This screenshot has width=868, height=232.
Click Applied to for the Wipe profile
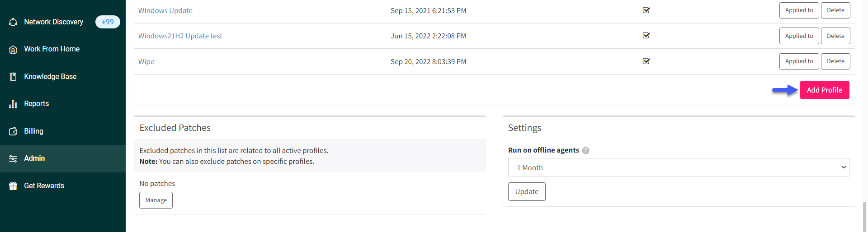coord(799,61)
